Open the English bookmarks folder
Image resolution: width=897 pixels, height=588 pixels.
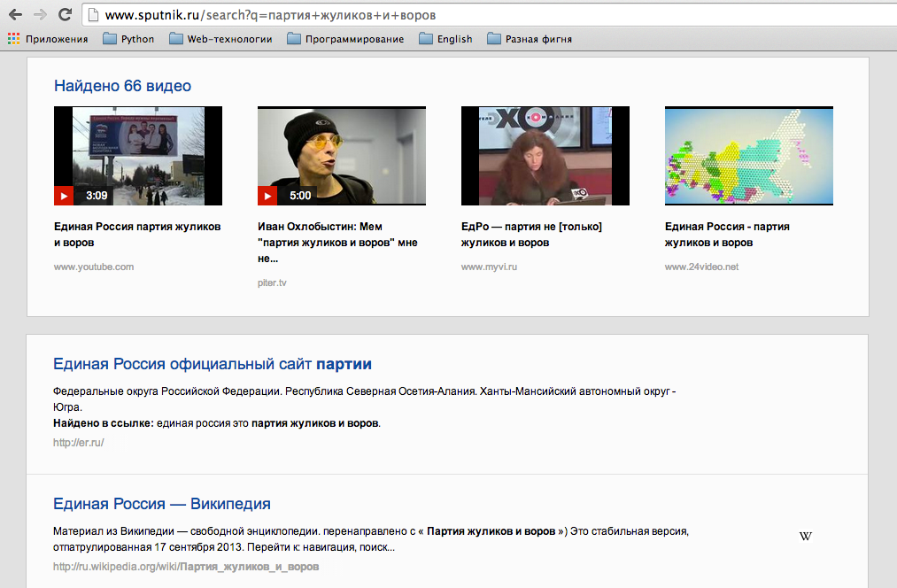tap(445, 39)
